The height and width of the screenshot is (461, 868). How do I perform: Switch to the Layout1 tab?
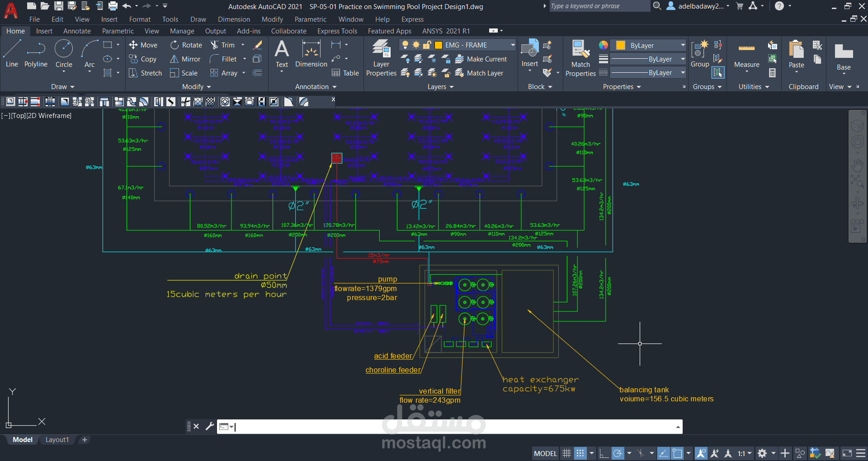57,440
